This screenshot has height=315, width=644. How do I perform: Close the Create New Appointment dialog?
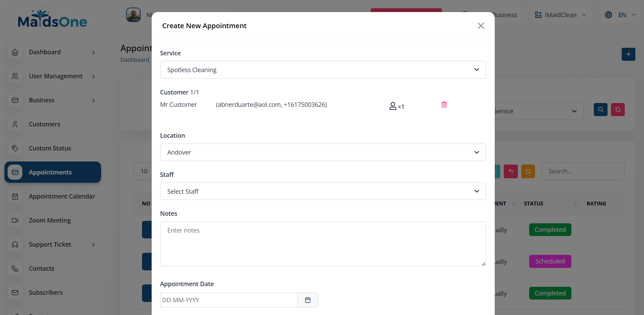(481, 26)
